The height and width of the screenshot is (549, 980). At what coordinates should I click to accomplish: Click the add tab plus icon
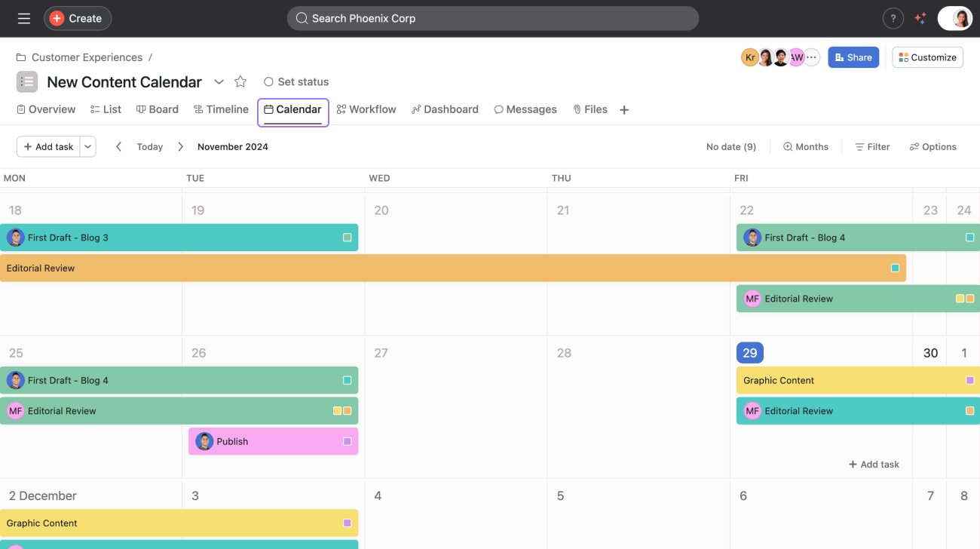point(624,110)
